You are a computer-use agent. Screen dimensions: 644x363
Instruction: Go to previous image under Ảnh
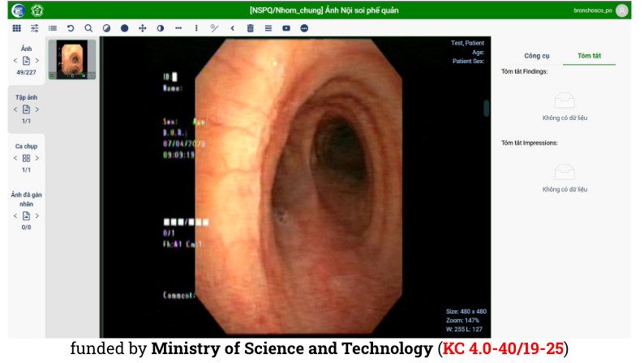click(15, 61)
